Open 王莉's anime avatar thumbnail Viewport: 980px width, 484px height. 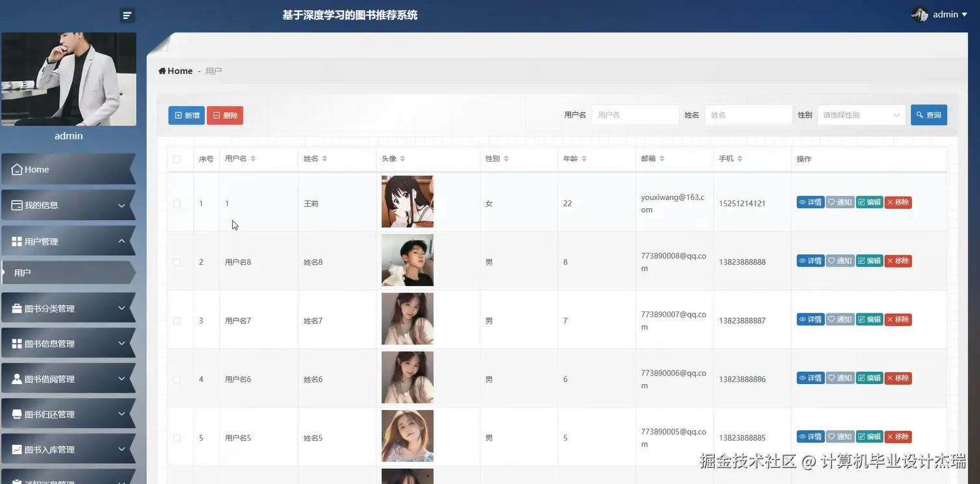tap(408, 202)
